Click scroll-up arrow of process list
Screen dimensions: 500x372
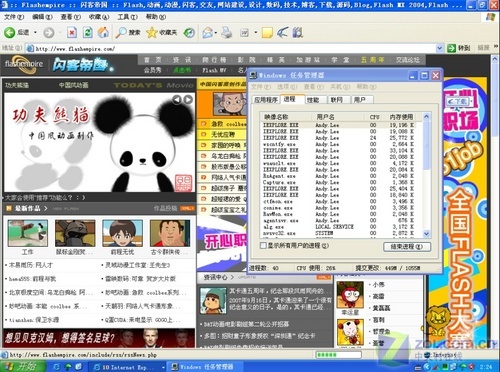426,117
